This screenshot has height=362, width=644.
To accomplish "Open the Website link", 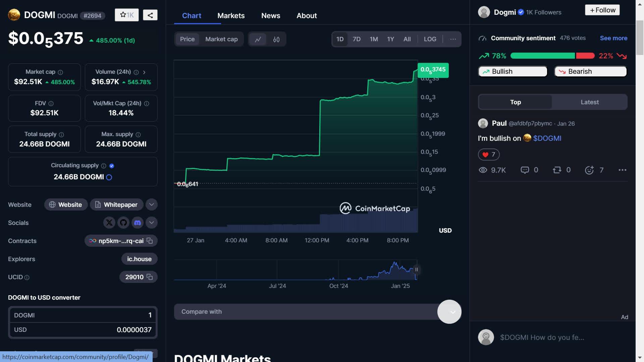I will click(x=66, y=204).
